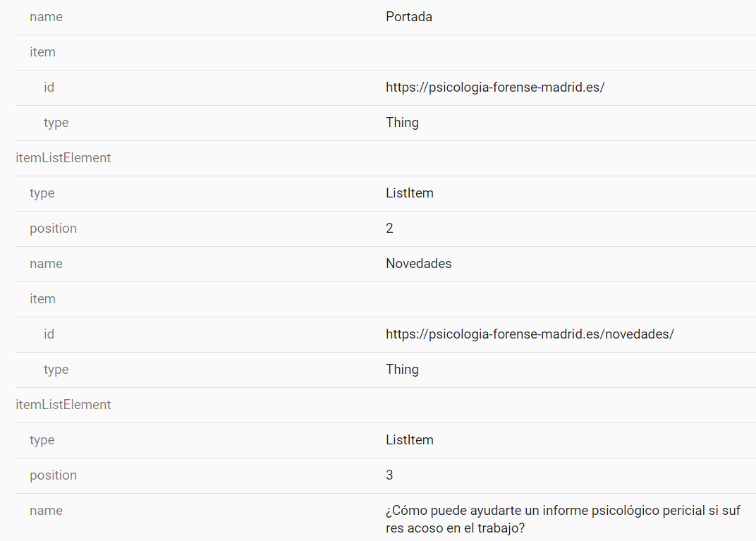Click the ¿Cómo puede ayudarte name text

tap(563, 519)
